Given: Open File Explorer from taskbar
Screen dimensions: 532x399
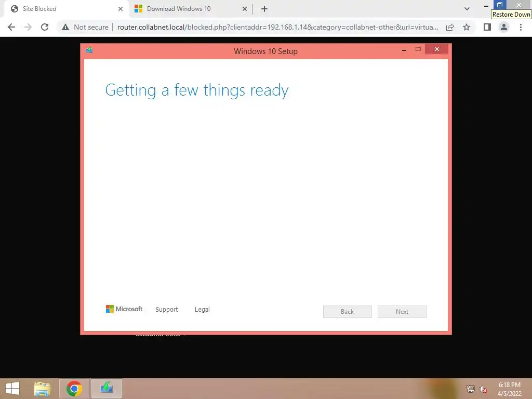Looking at the screenshot, I should (x=42, y=389).
